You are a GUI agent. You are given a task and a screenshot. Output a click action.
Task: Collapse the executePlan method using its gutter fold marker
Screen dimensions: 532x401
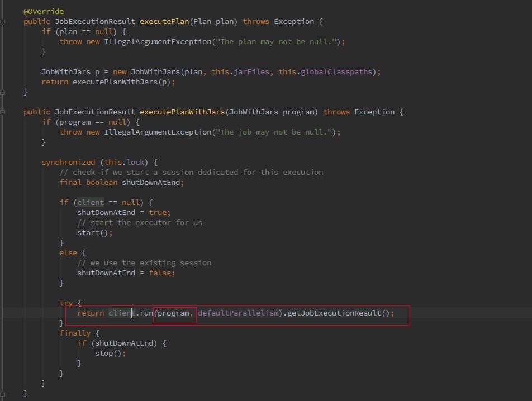point(3,22)
